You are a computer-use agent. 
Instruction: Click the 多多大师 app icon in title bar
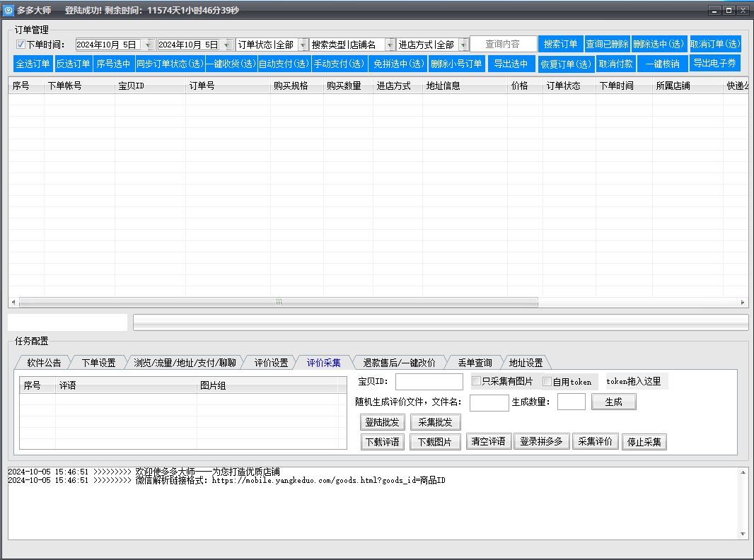pyautogui.click(x=8, y=11)
